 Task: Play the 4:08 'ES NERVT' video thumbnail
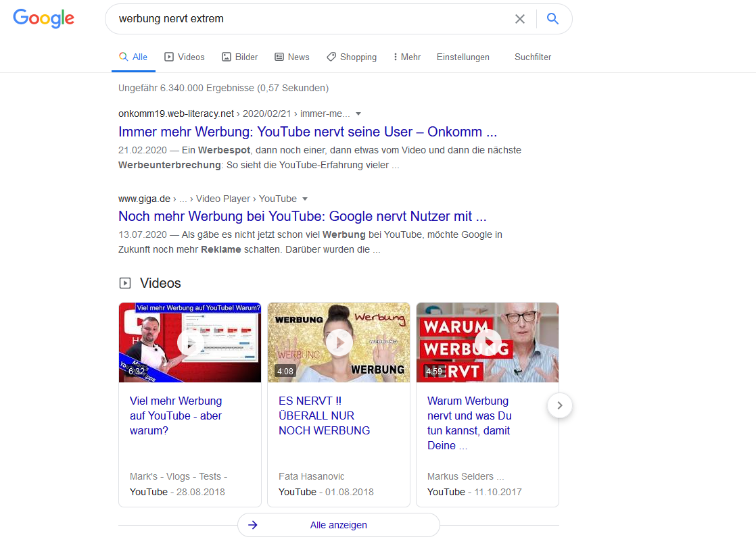339,343
